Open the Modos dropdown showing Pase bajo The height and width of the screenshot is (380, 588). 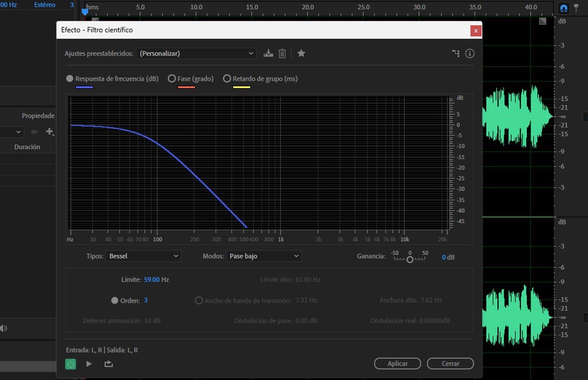[x=264, y=256]
